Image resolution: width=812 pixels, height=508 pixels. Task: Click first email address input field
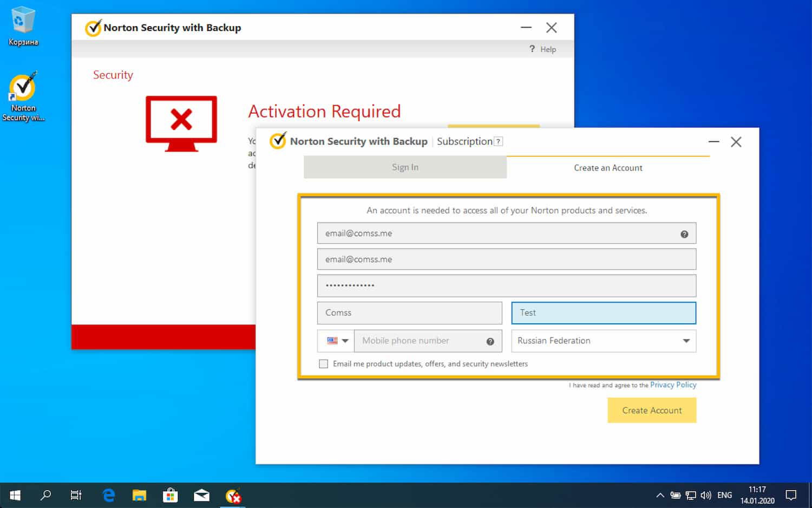[x=507, y=233]
